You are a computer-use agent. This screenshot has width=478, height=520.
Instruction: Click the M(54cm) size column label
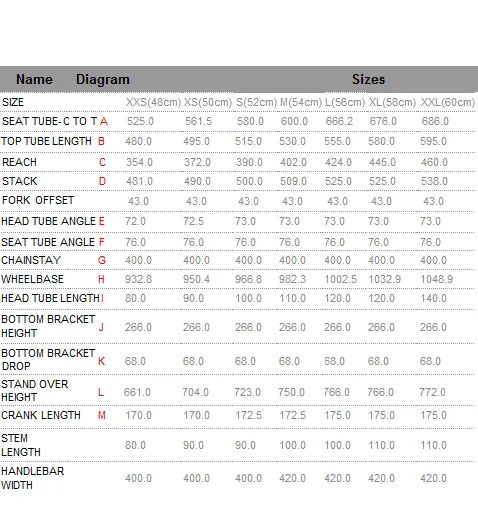301,102
